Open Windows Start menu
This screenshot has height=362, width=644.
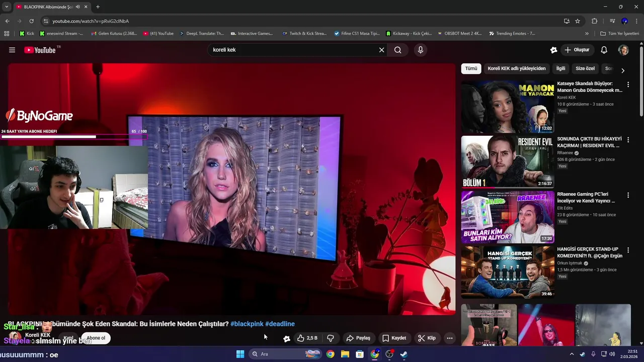(240, 354)
